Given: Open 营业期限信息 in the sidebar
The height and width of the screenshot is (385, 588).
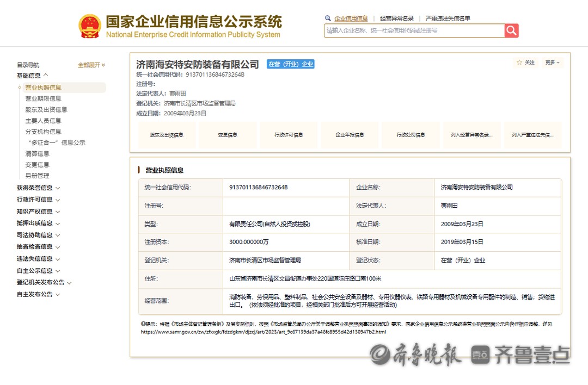Looking at the screenshot, I should [x=43, y=98].
